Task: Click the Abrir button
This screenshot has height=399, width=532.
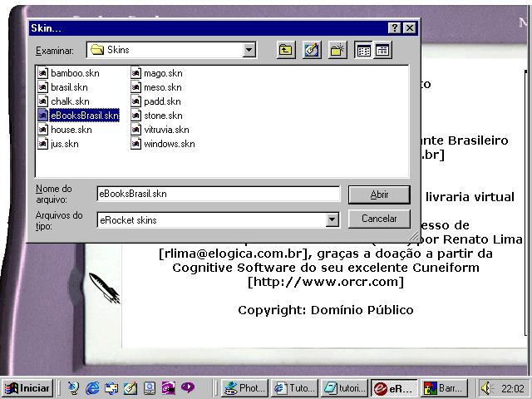Action: click(x=379, y=195)
